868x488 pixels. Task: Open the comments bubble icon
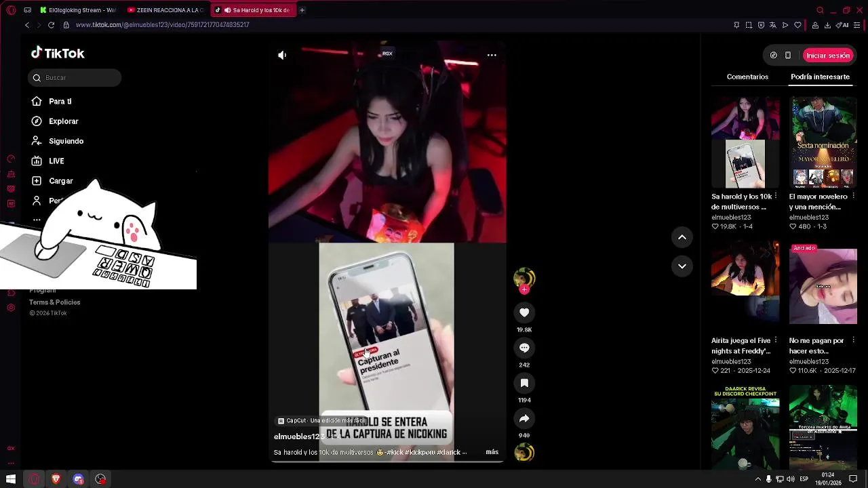(x=524, y=348)
